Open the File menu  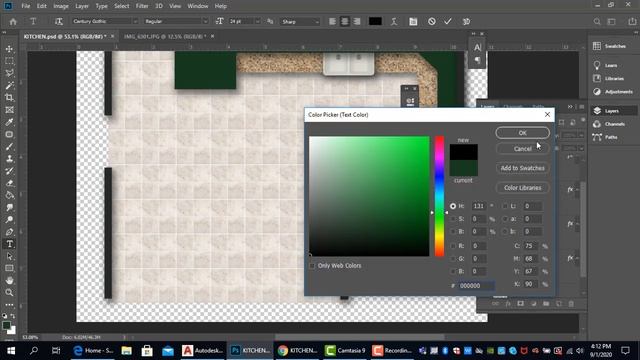point(26,6)
